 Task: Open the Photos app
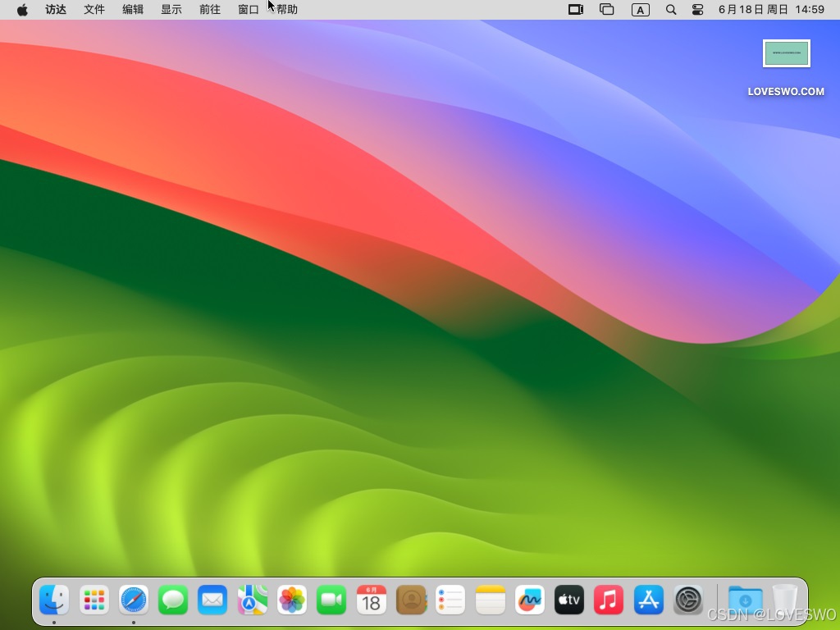[x=292, y=600]
